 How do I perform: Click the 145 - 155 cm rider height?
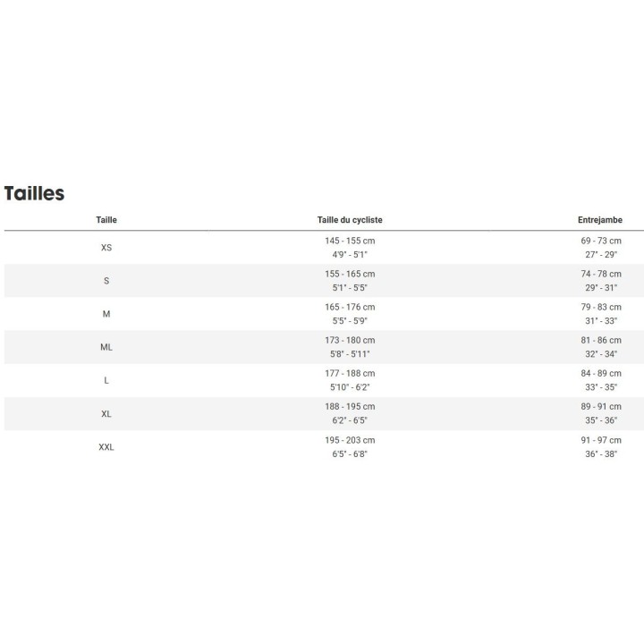point(350,241)
